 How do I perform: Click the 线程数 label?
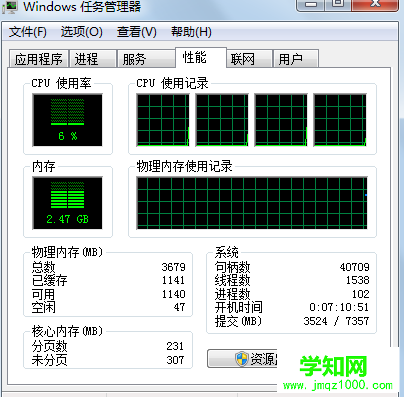232,280
